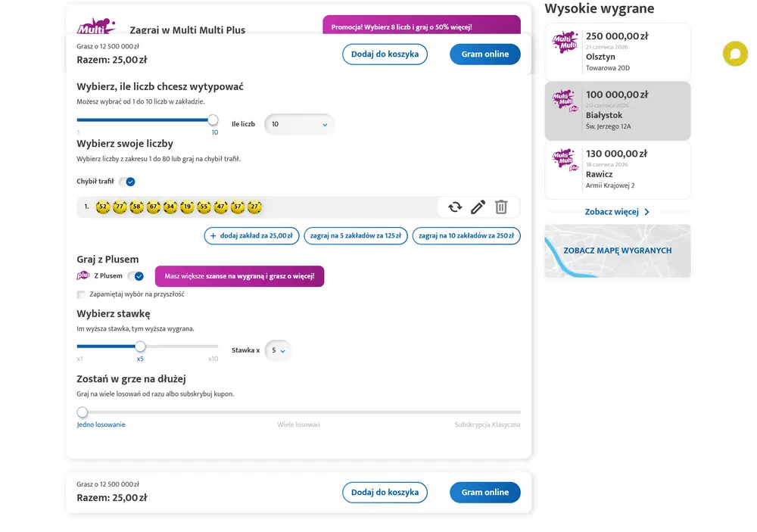Click the arrow beside Zobacz więcej

647,212
